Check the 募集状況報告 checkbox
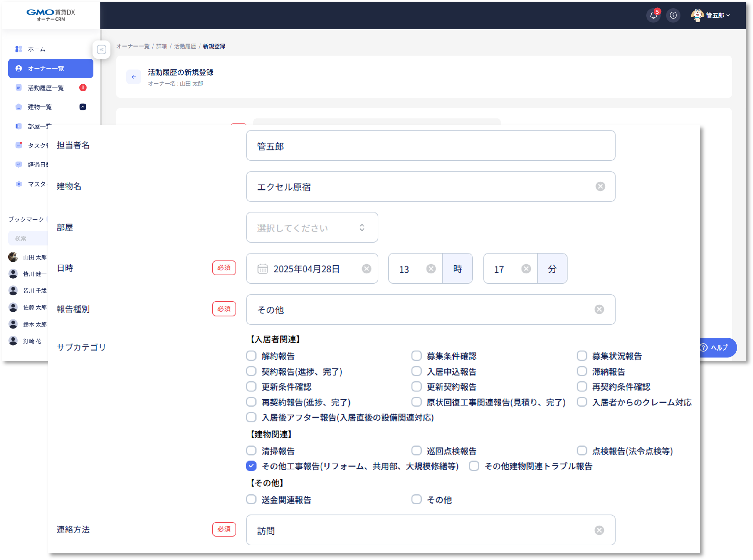 [x=582, y=356]
